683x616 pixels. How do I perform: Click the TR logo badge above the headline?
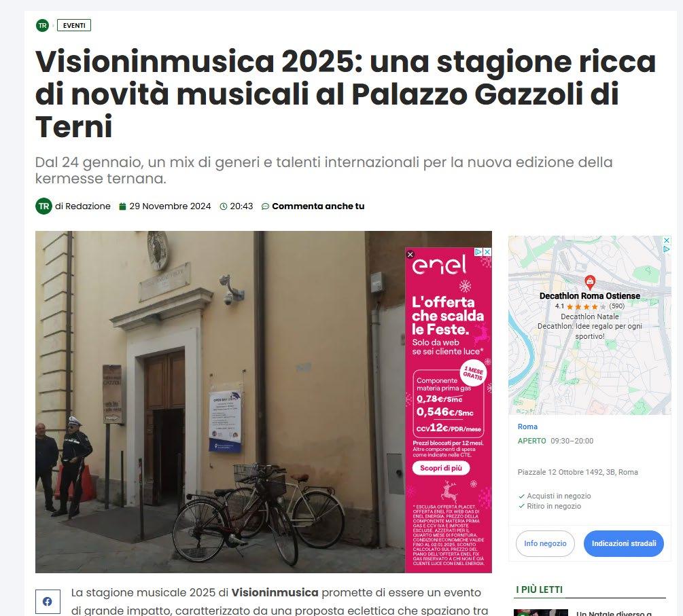(42, 25)
